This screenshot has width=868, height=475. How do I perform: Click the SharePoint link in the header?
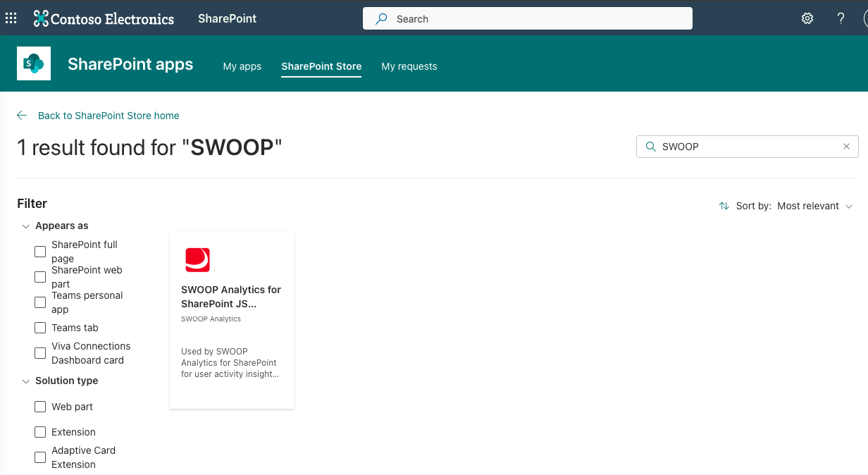coord(228,18)
